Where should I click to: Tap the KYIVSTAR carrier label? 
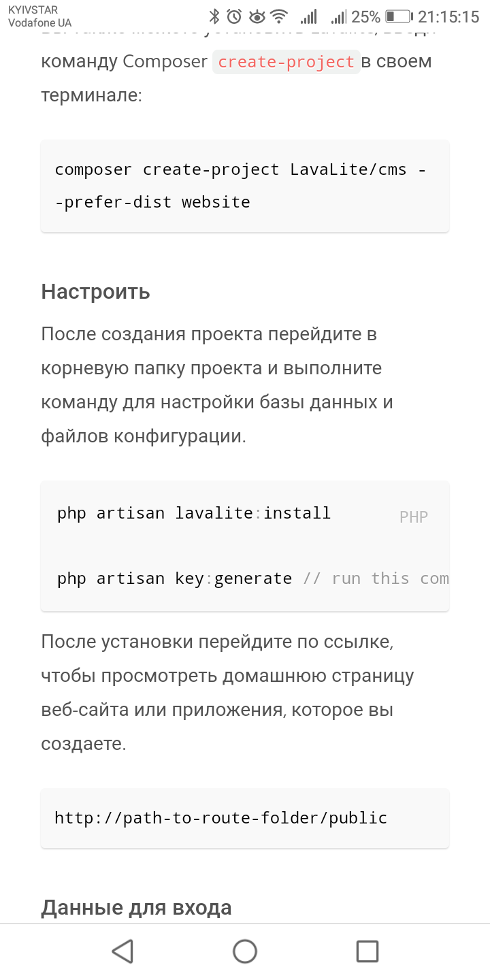click(x=33, y=10)
